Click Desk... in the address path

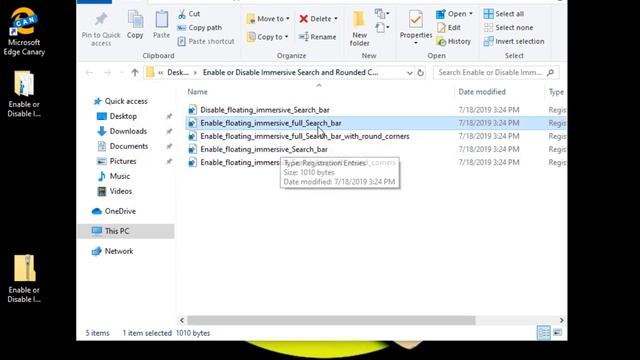178,72
